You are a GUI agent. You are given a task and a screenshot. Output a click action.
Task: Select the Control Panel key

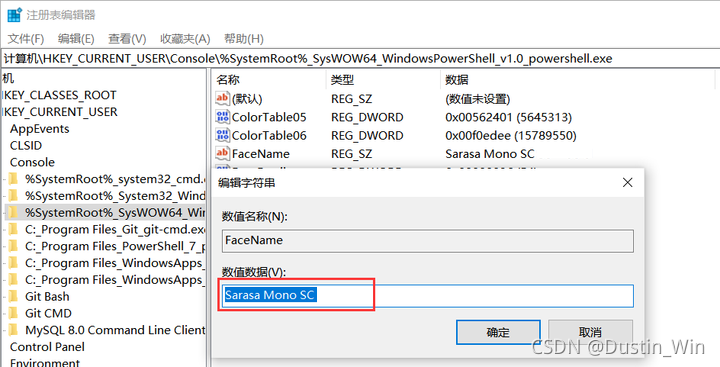[47, 347]
